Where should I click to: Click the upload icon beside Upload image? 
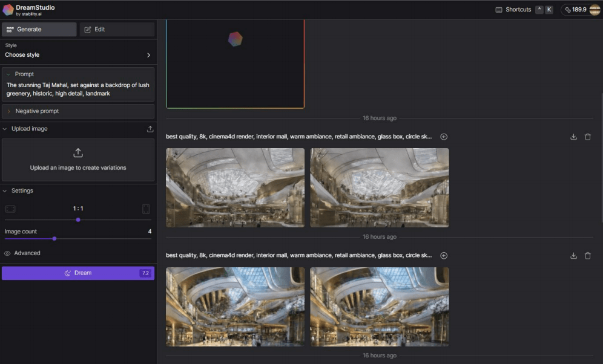(x=150, y=129)
